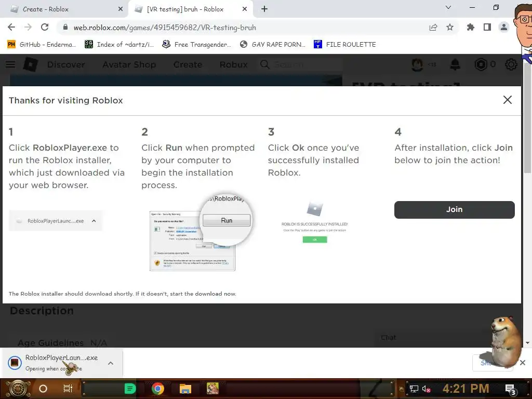This screenshot has height=399, width=532.
Task: Open the GitHub - Enderma bookmark
Action: tap(42, 45)
